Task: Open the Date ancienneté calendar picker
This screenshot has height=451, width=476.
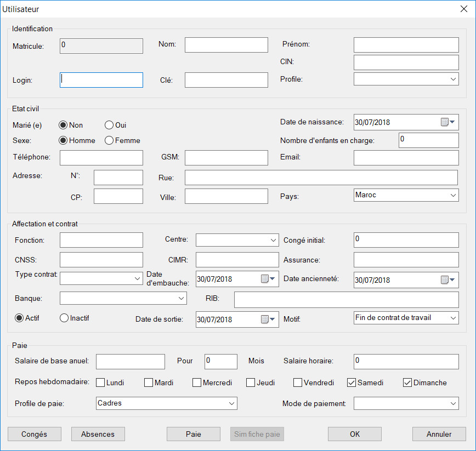Action: [x=448, y=280]
